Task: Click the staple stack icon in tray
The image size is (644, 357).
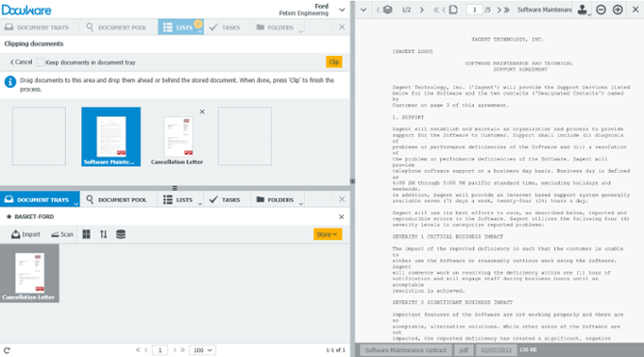Action: click(x=121, y=234)
